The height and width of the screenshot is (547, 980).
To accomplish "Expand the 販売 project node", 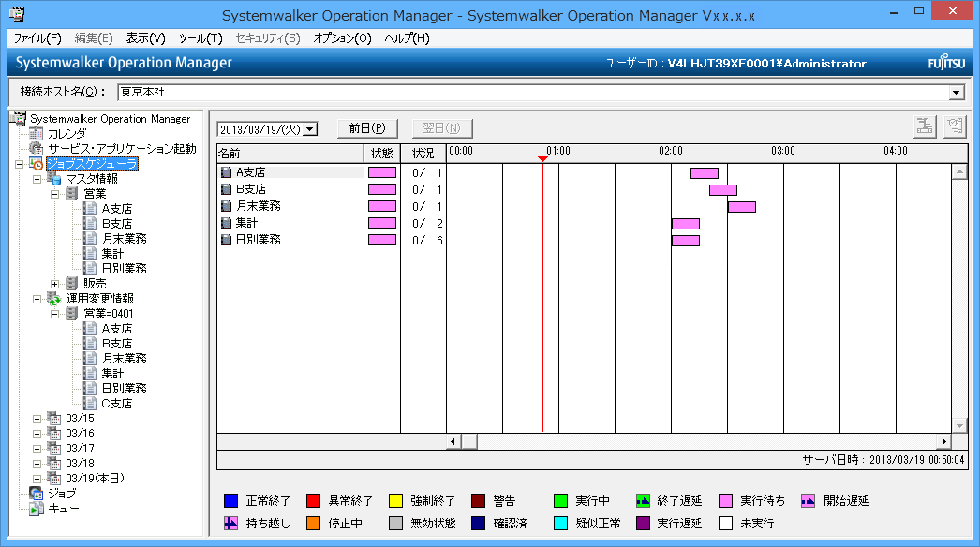I will point(55,285).
